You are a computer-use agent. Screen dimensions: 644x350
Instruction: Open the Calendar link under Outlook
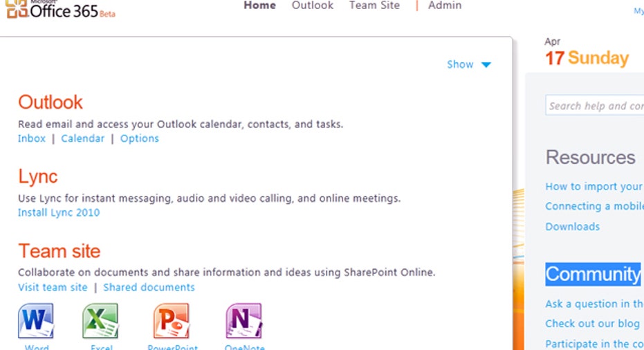pyautogui.click(x=82, y=138)
